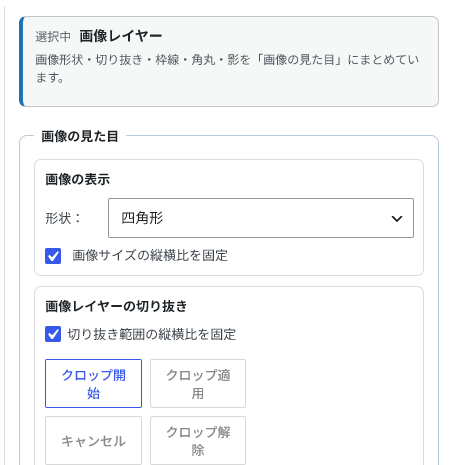
Task: Click the chevron arrow in shape combo box
Action: point(397,219)
